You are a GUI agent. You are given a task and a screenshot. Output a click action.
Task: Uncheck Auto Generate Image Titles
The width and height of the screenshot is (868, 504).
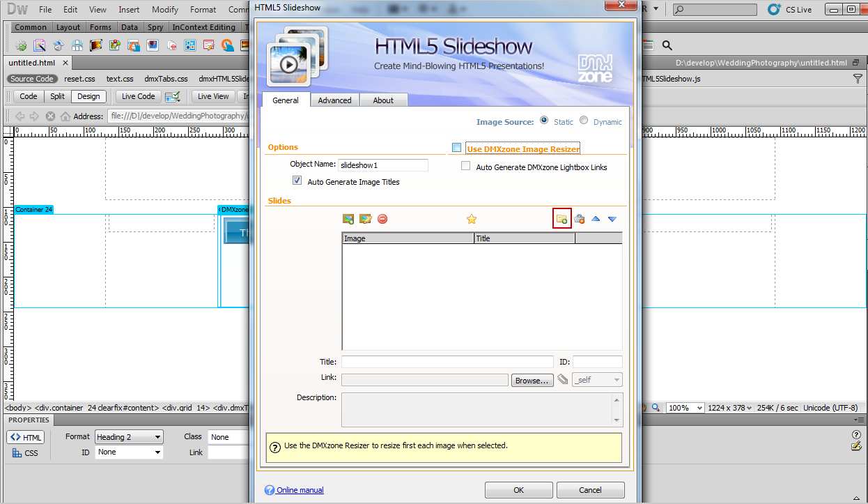[297, 181]
